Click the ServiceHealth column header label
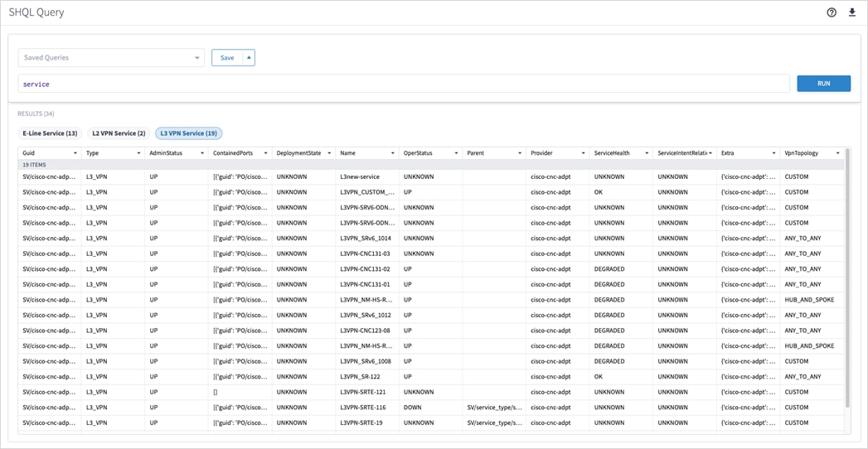Screen dimensions: 868x449 613,152
